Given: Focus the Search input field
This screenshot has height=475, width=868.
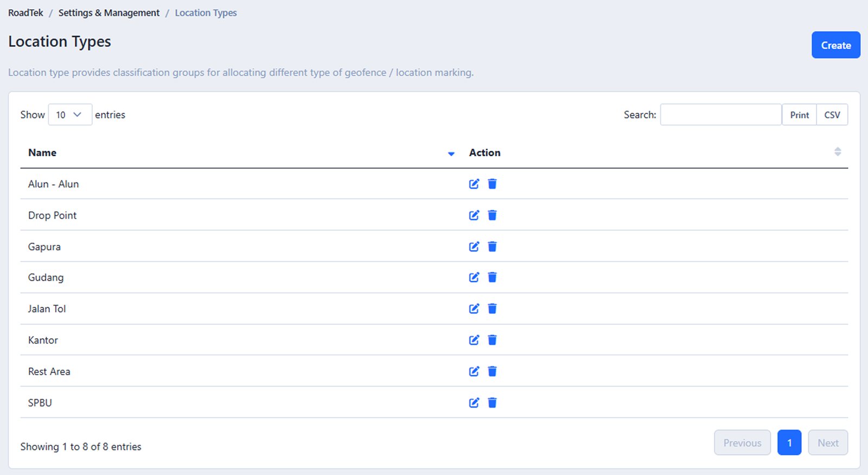Looking at the screenshot, I should pyautogui.click(x=720, y=115).
